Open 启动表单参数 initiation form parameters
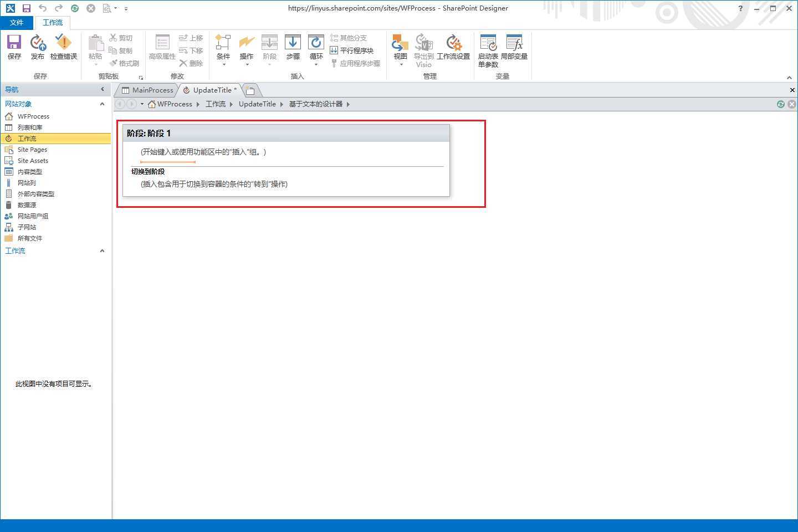Viewport: 798px width, 532px height. 488,50
